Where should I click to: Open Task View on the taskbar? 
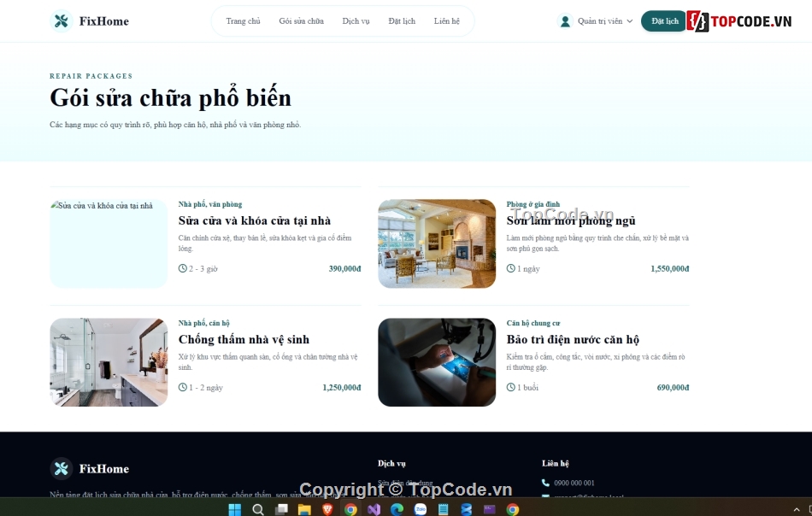[x=281, y=510]
